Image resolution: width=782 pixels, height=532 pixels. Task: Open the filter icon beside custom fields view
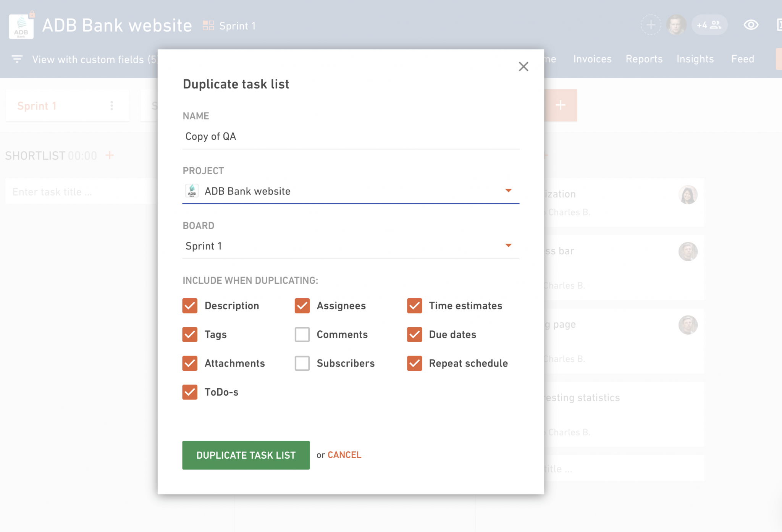click(17, 59)
